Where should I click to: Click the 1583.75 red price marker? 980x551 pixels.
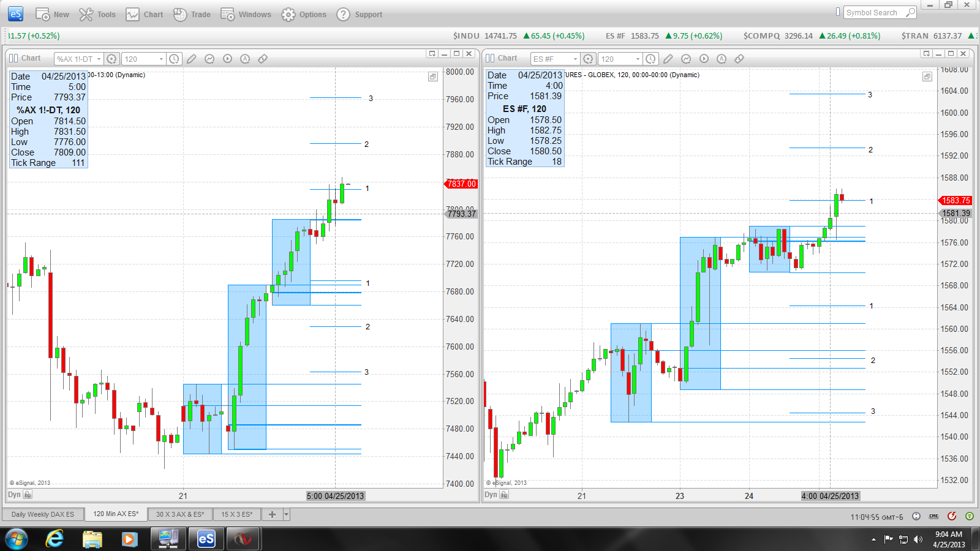click(x=955, y=200)
